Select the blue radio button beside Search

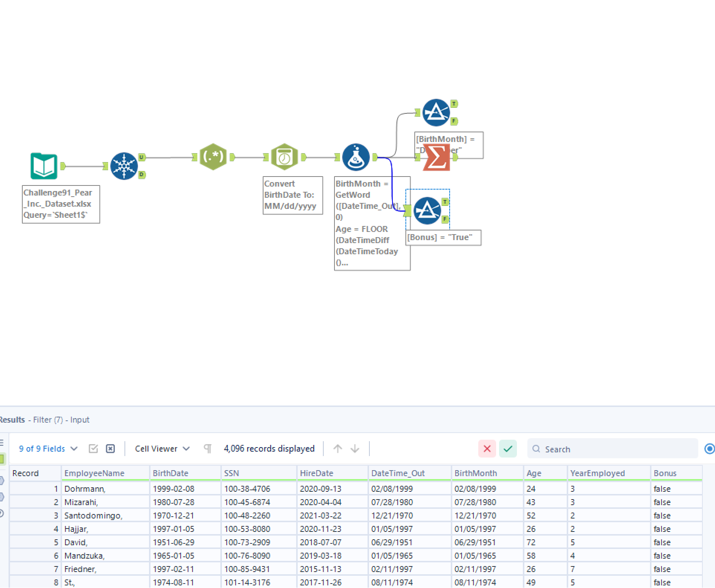tap(709, 449)
